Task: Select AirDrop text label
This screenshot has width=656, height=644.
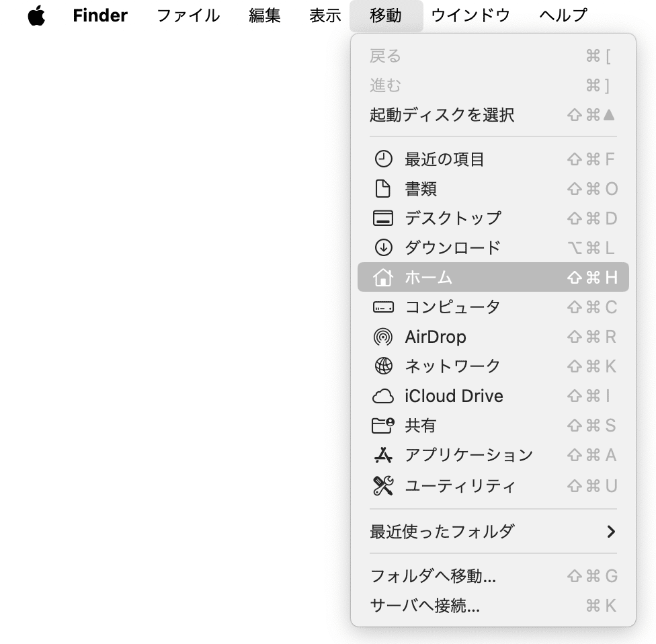Action: click(x=436, y=336)
